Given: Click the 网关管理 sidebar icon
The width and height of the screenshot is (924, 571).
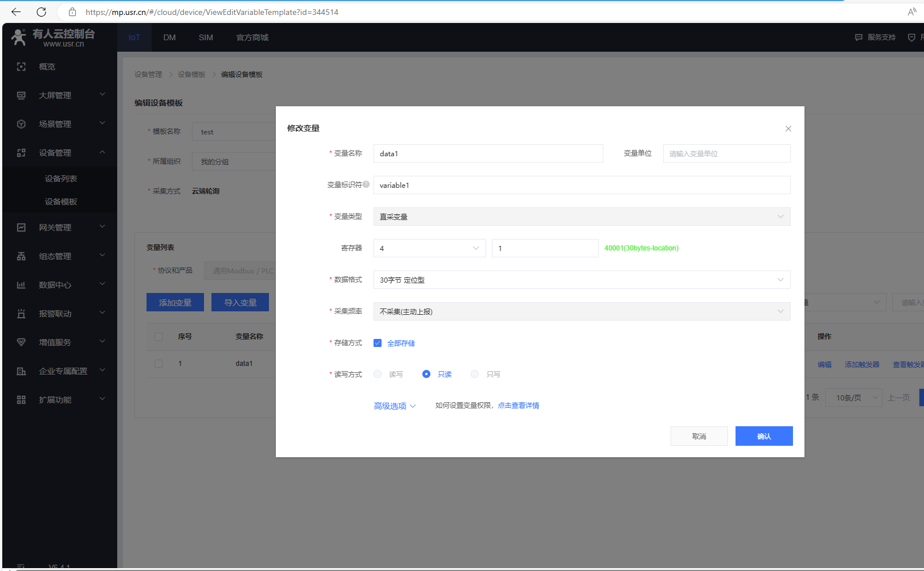Looking at the screenshot, I should click(x=21, y=227).
